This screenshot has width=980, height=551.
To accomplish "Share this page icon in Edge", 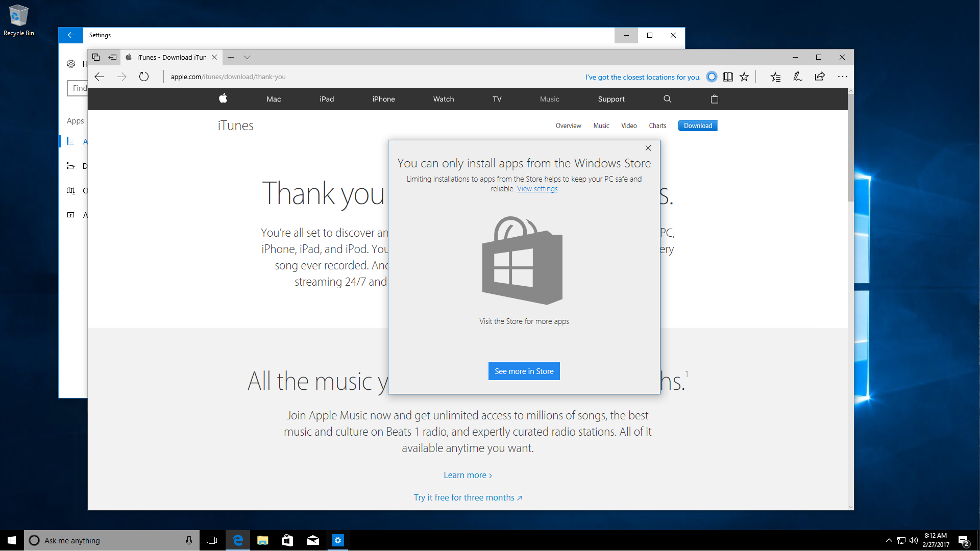I will tap(820, 77).
